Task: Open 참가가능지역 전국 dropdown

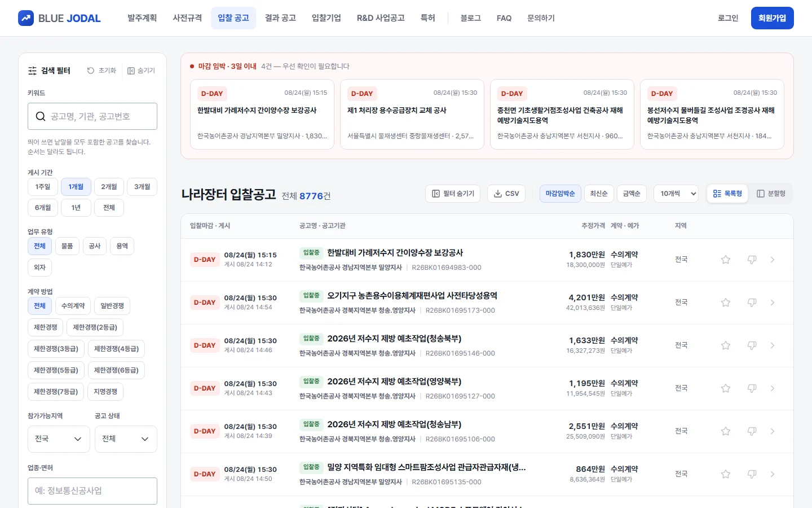Action: coord(59,439)
